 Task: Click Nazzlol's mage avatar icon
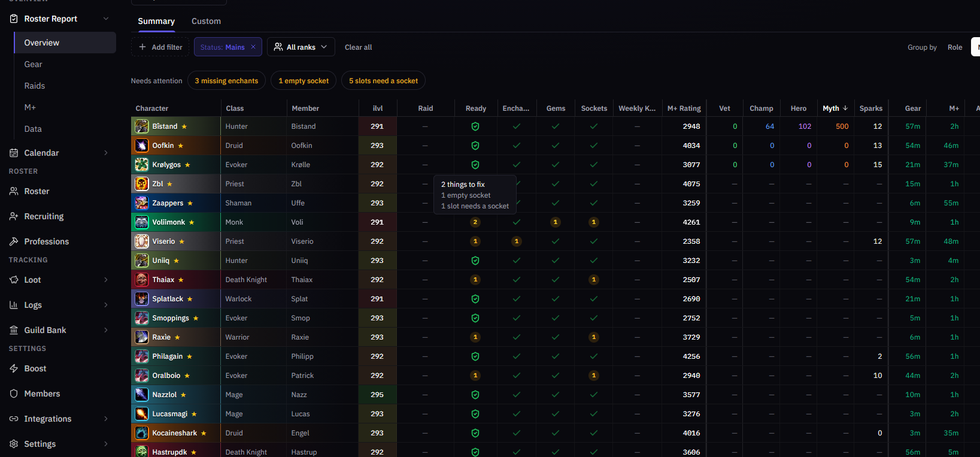pos(142,395)
